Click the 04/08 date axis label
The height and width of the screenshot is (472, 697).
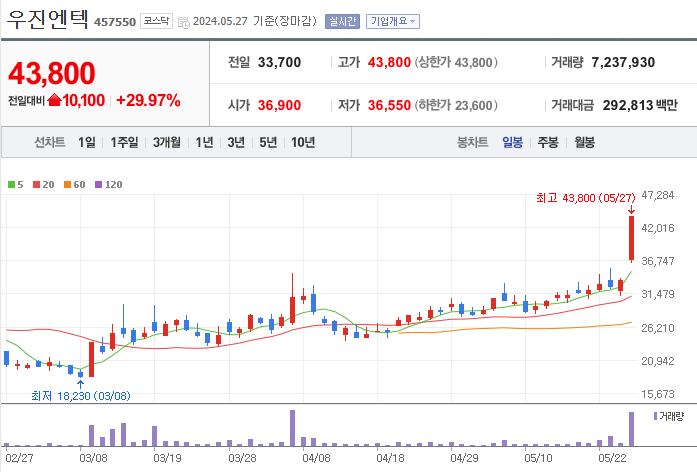(316, 458)
